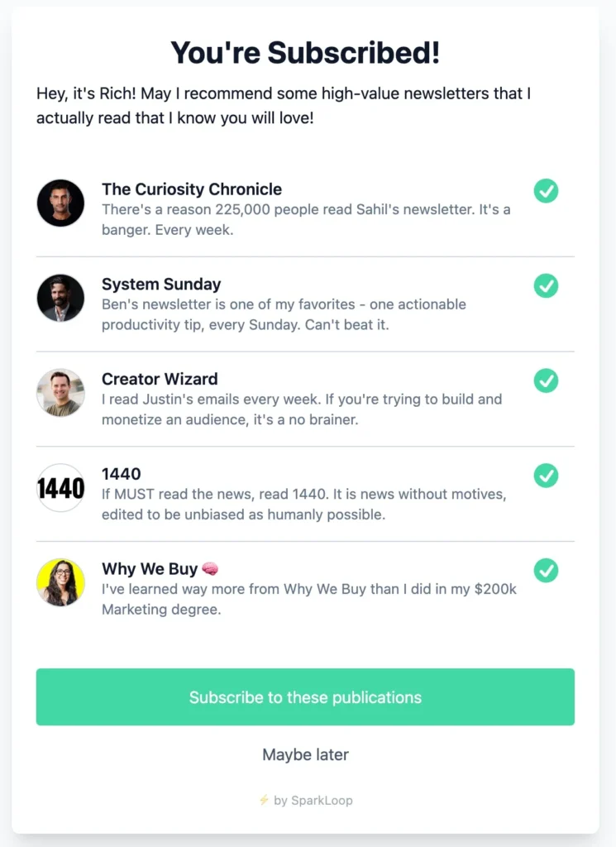Click the 1440 logo icon
616x847 pixels.
tap(60, 488)
